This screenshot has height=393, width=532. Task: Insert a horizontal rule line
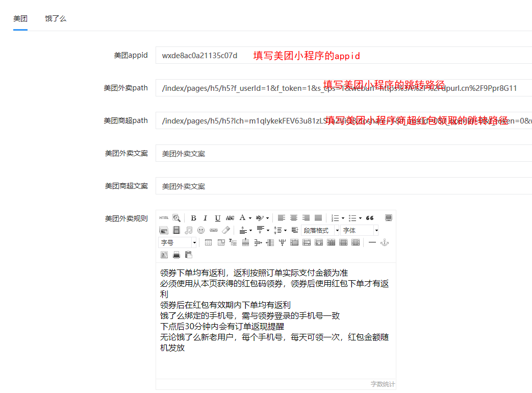pyautogui.click(x=372, y=242)
